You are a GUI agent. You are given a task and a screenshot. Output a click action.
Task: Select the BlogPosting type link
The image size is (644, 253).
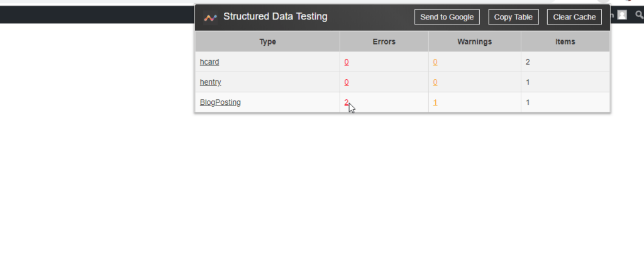pos(220,102)
